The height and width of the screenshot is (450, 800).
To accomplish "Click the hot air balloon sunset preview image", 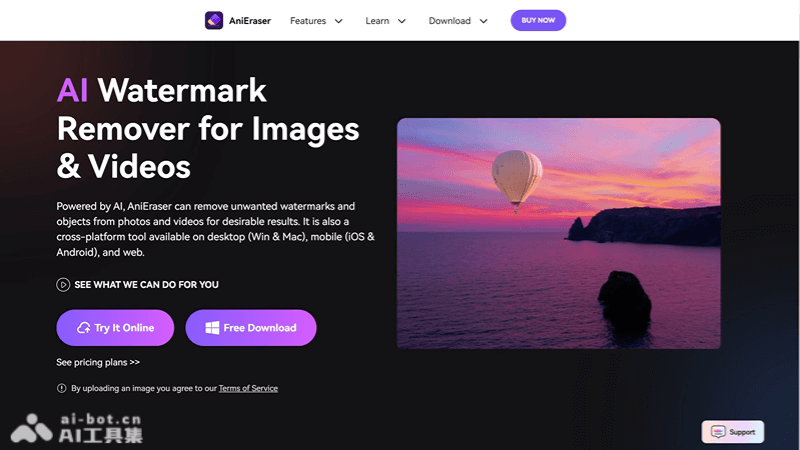I will [558, 233].
